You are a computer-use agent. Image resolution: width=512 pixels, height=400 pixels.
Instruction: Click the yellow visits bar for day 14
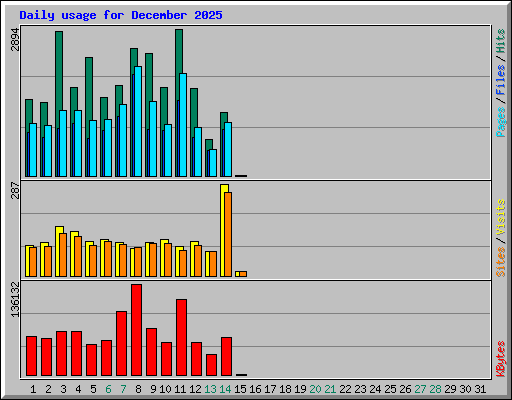223,230
